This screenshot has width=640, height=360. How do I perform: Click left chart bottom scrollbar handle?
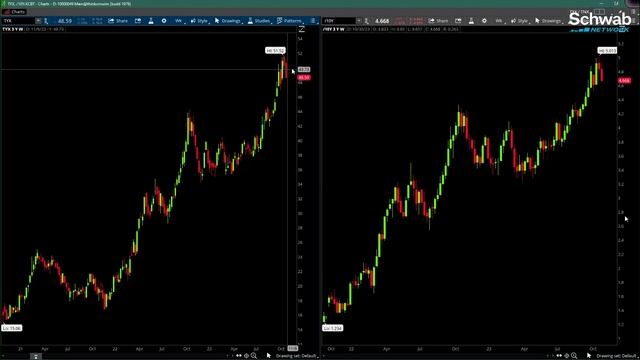click(x=36, y=357)
